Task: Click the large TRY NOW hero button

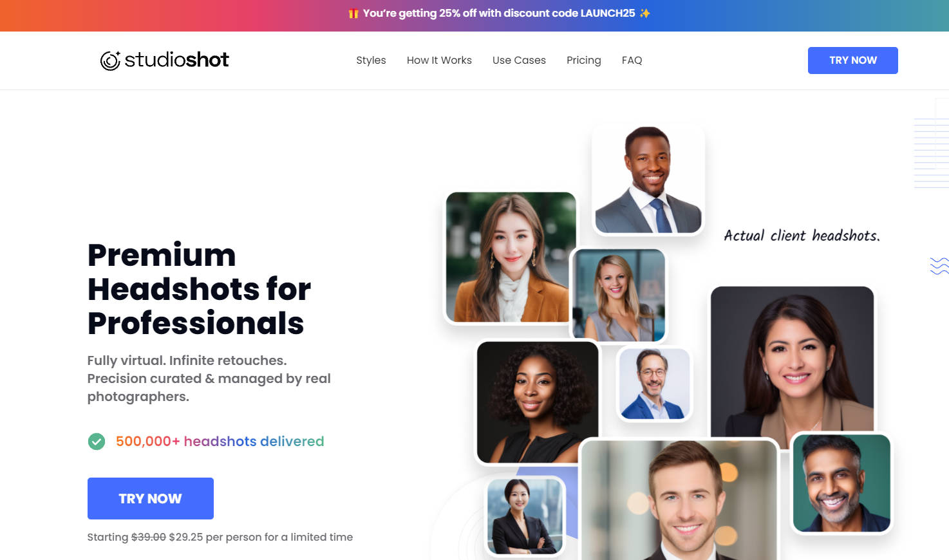Action: coord(151,499)
